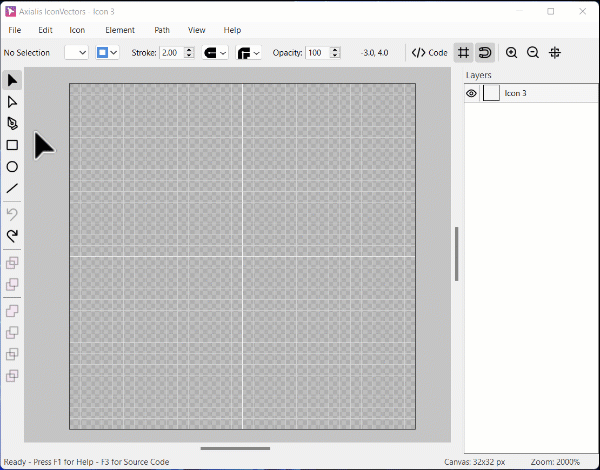The height and width of the screenshot is (470, 600).
Task: Choose the direct node selection arrow tool
Action: [x=12, y=102]
